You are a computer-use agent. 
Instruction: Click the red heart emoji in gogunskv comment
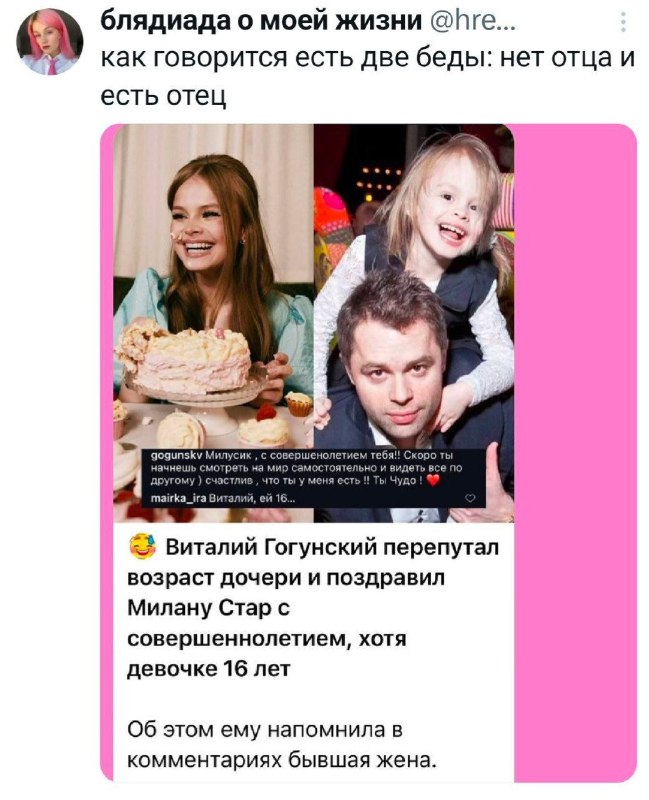tap(433, 480)
